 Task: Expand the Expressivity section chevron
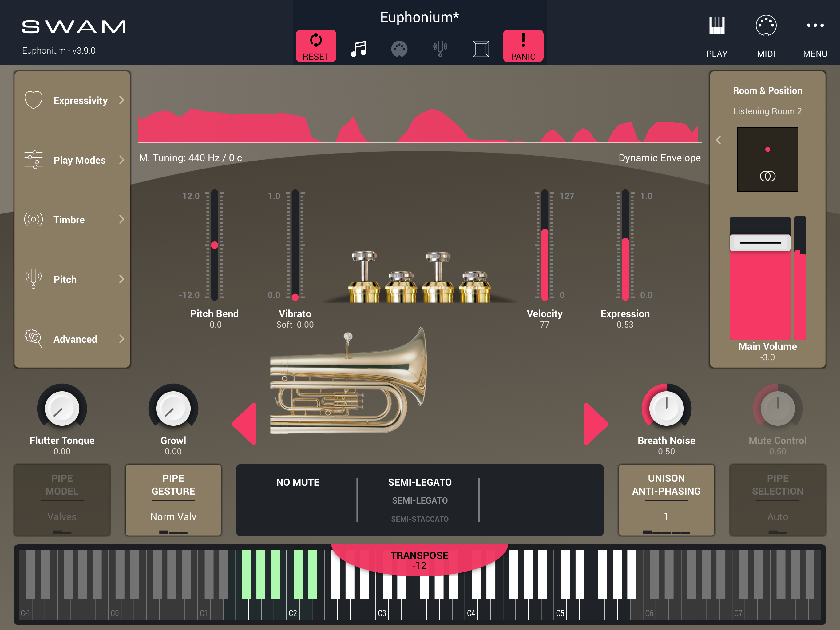(121, 100)
